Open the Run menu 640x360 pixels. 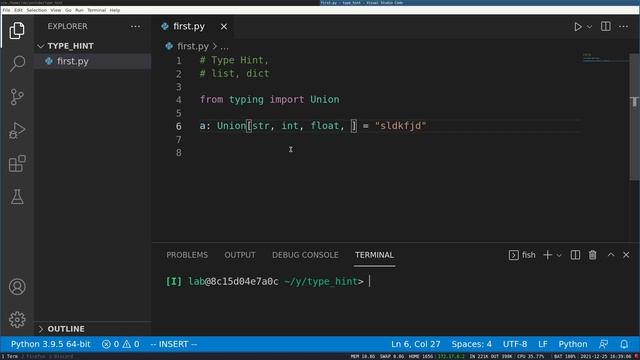pyautogui.click(x=79, y=10)
